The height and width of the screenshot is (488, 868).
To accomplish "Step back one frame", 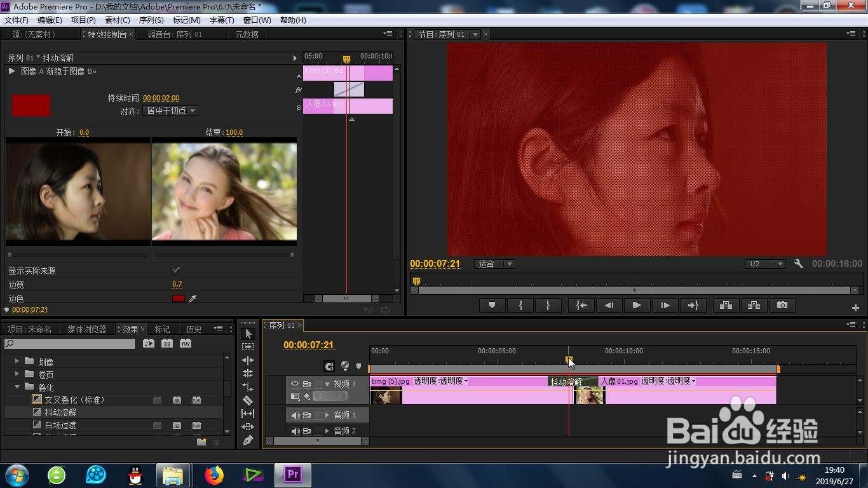I will pos(609,306).
